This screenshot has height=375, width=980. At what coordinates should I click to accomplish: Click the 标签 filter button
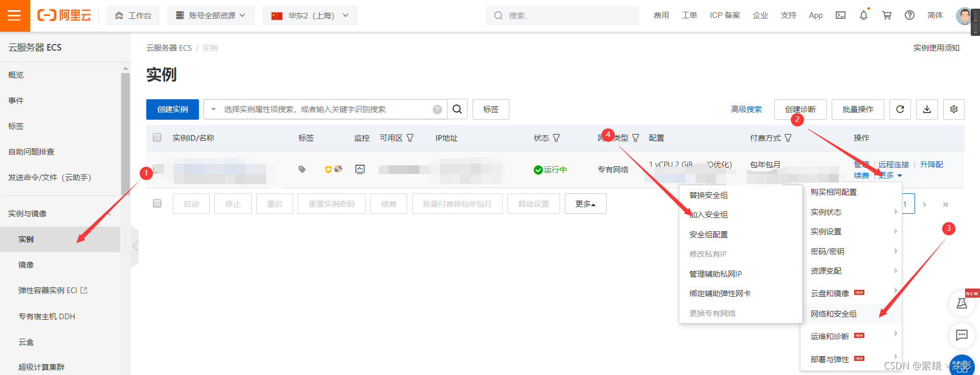pyautogui.click(x=491, y=109)
